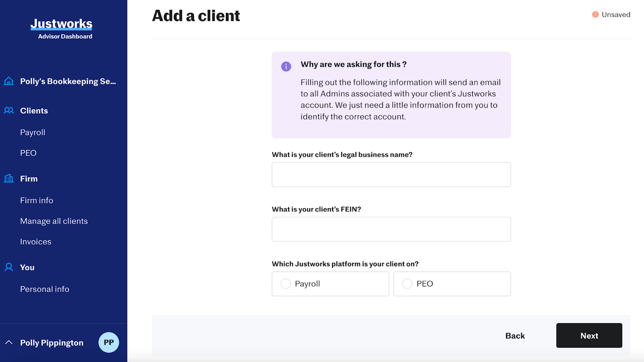This screenshot has height=362, width=644.
Task: Click the home icon beside Polly's Bookkeeping
Action: [9, 81]
